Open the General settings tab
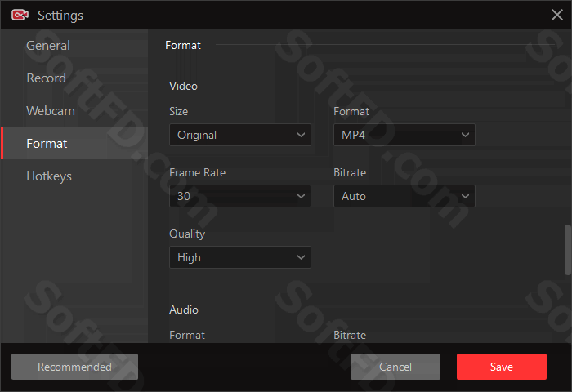 [74, 45]
